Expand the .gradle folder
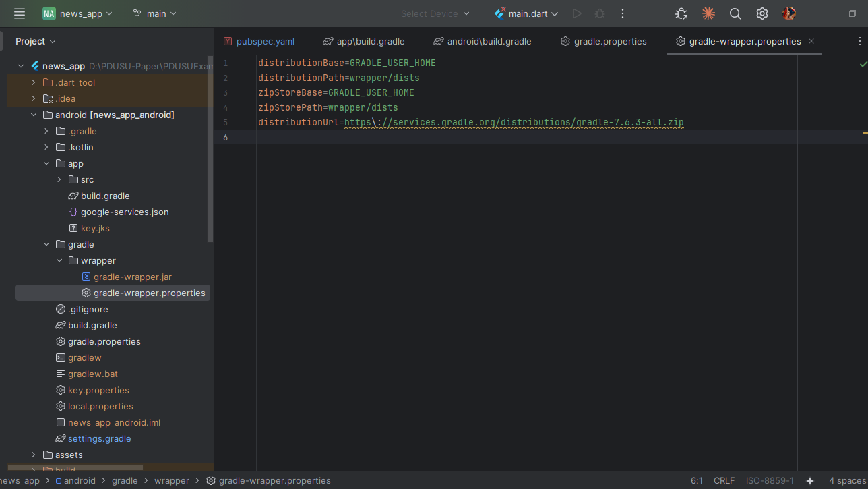This screenshot has height=489, width=868. point(46,131)
